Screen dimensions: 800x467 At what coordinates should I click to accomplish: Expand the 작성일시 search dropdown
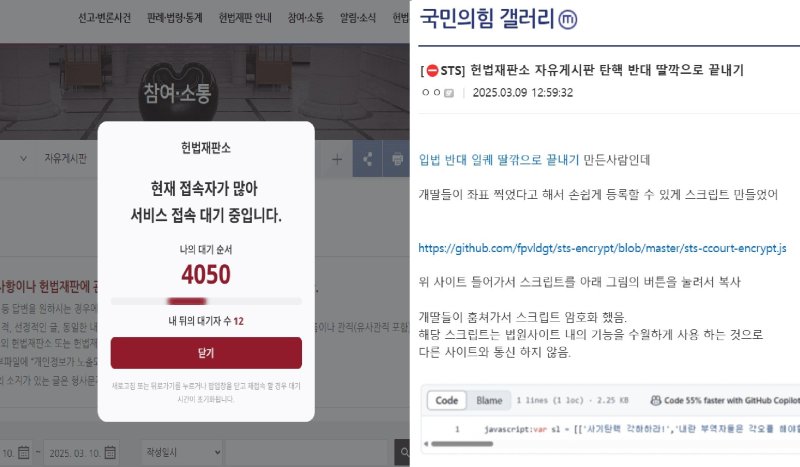183,452
